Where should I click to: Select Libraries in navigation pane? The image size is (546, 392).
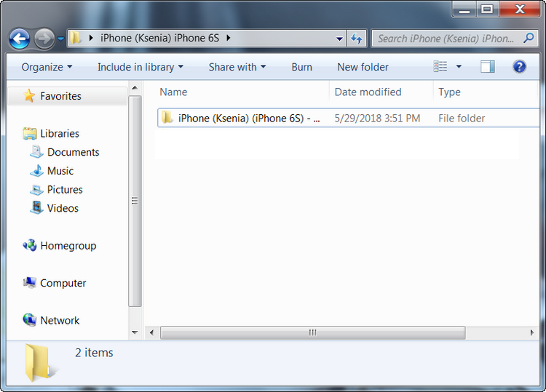click(x=60, y=134)
